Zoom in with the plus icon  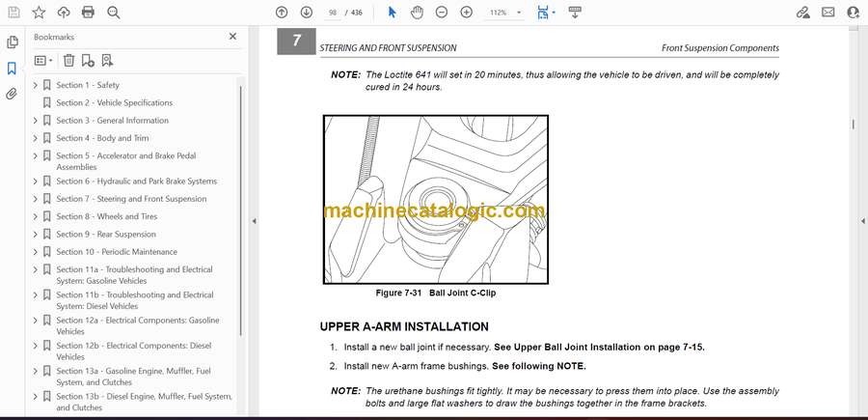(x=467, y=13)
